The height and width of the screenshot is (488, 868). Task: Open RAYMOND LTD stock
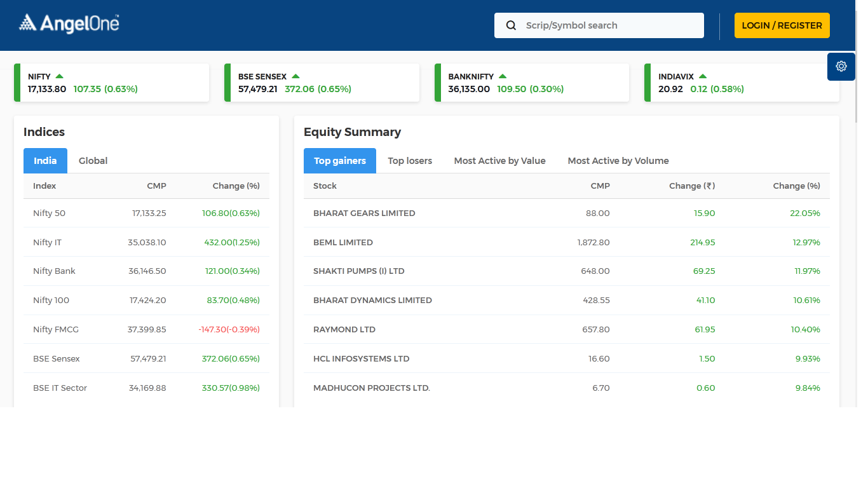coord(344,330)
